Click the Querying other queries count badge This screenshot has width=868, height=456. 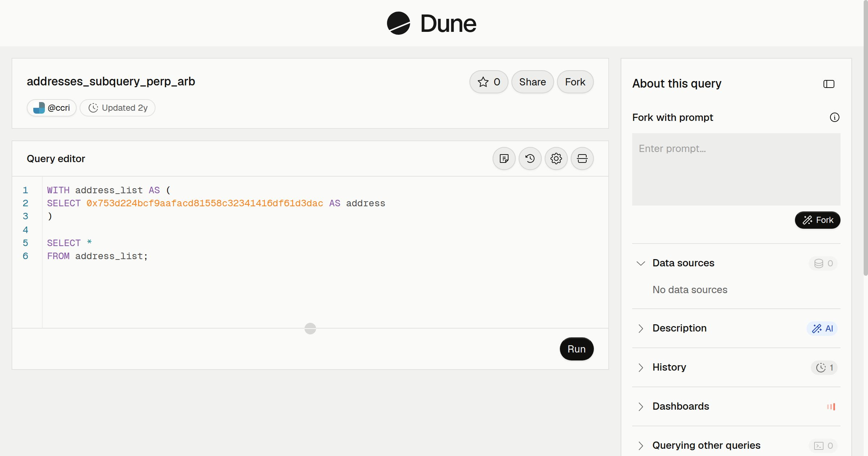824,446
